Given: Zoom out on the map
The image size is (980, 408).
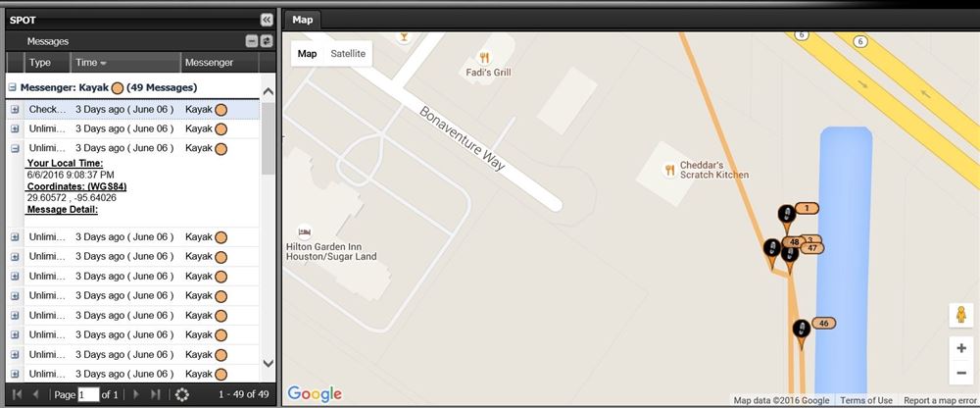Looking at the screenshot, I should 961,374.
